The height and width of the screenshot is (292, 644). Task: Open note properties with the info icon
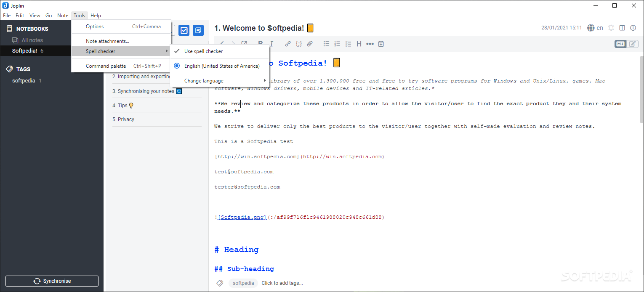633,28
